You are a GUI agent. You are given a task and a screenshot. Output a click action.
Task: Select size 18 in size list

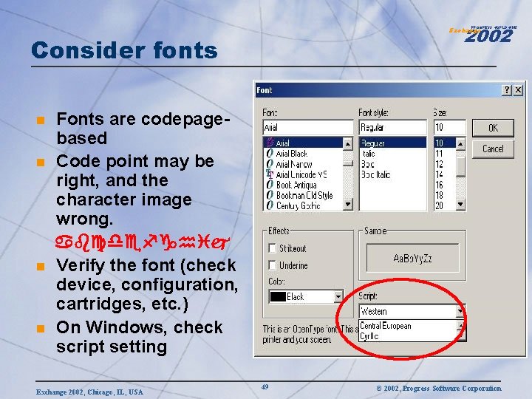pyautogui.click(x=445, y=195)
